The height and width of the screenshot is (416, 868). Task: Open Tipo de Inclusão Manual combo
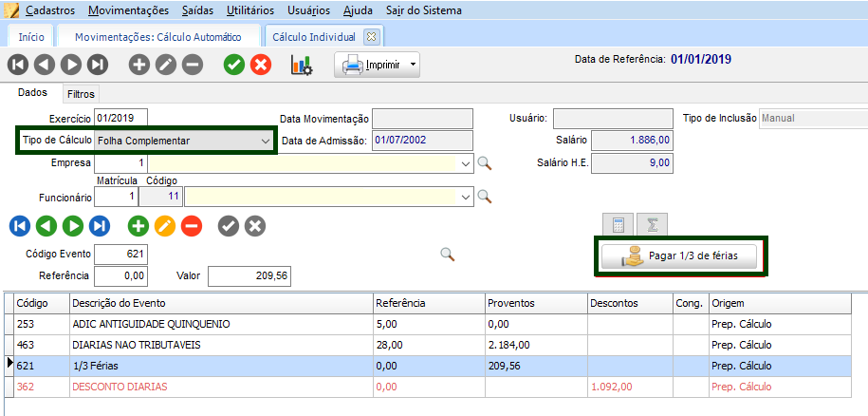(x=814, y=118)
